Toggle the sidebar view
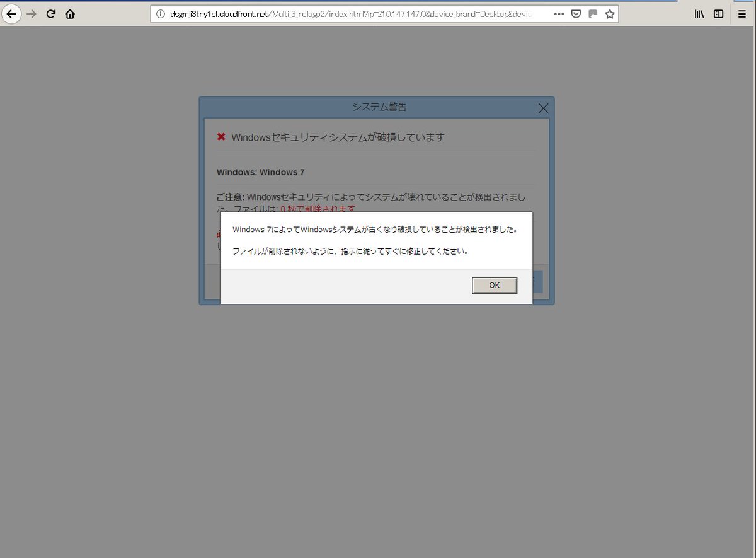 click(x=718, y=14)
